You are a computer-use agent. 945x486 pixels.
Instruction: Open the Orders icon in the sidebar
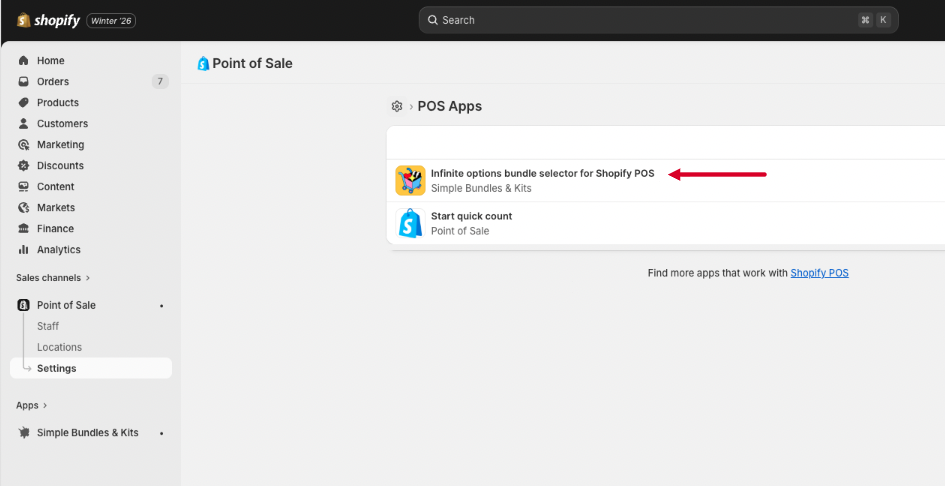coord(24,81)
